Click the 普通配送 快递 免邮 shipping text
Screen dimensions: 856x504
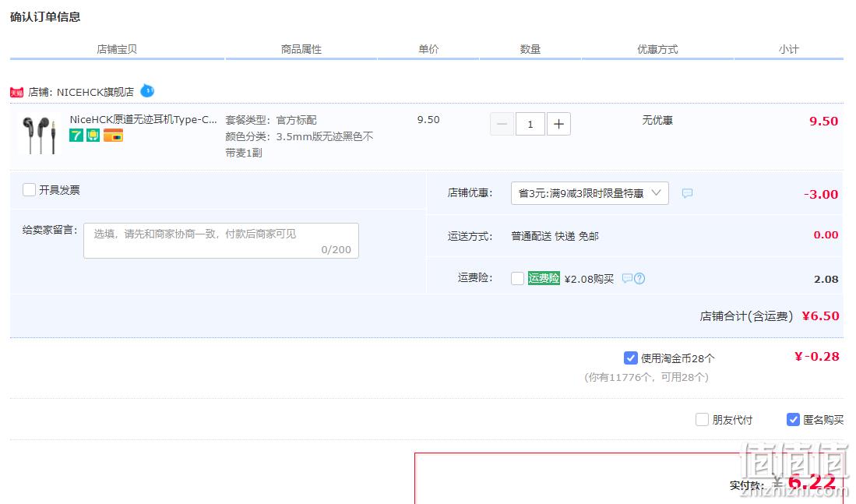click(555, 236)
